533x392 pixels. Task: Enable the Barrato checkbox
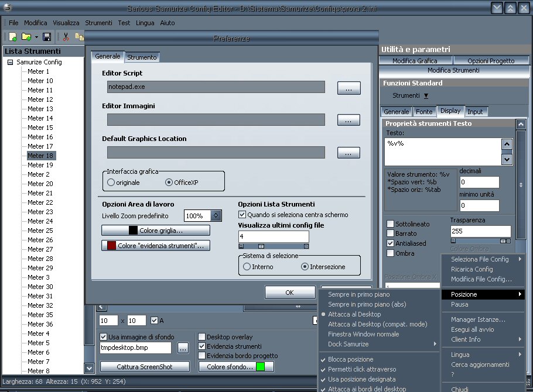[x=390, y=233]
